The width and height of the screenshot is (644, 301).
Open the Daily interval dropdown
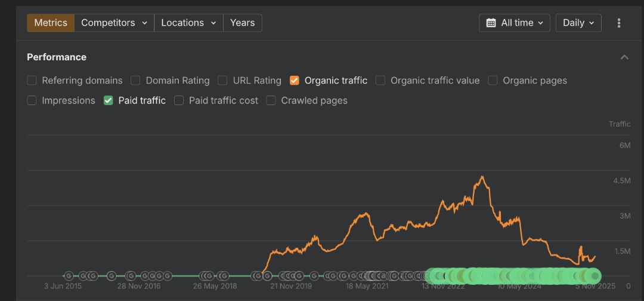578,23
